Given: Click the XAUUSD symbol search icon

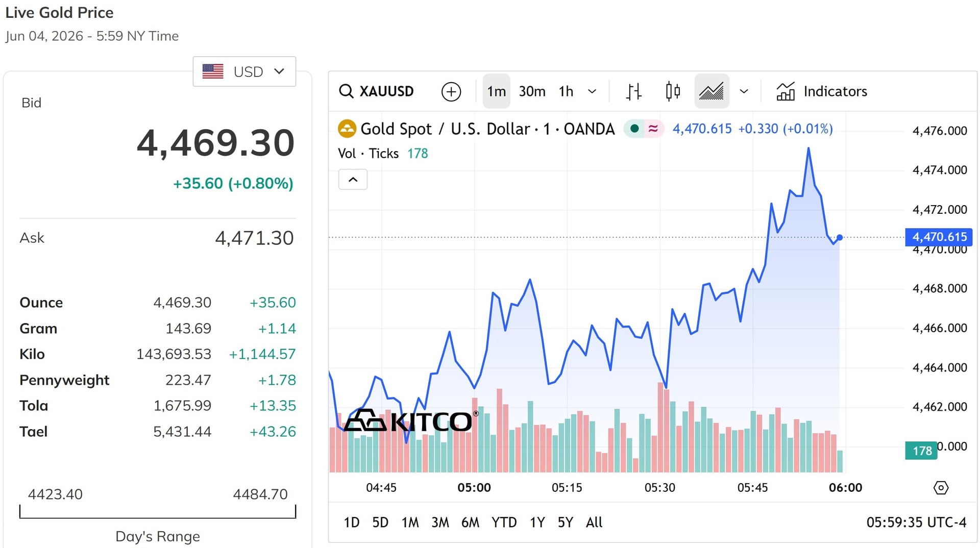Looking at the screenshot, I should [346, 91].
